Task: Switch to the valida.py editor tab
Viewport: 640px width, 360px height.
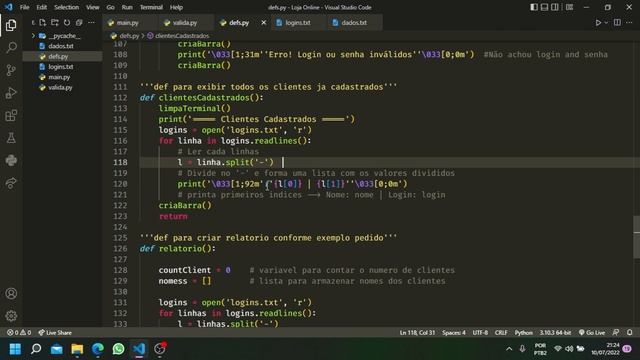Action: pyautogui.click(x=186, y=23)
